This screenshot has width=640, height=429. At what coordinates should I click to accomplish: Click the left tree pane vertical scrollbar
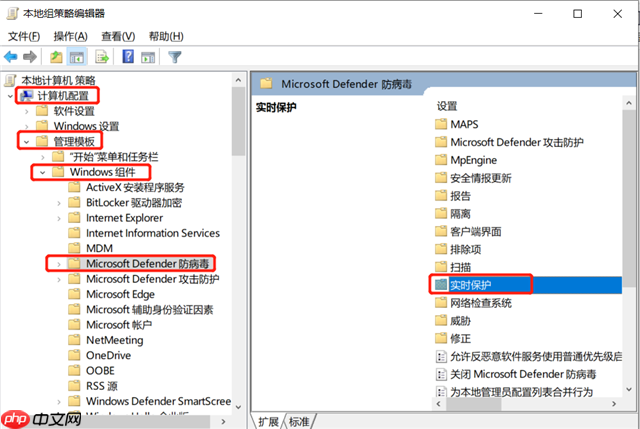[x=239, y=250]
